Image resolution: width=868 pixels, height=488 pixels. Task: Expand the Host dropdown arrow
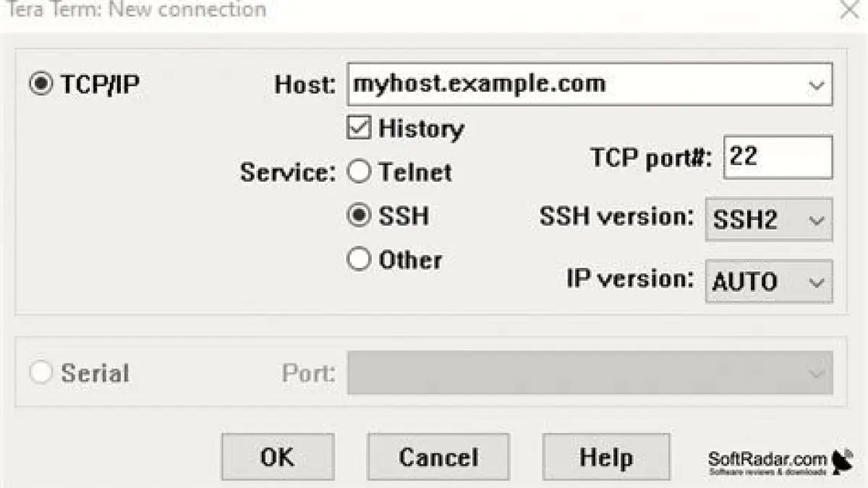[816, 85]
